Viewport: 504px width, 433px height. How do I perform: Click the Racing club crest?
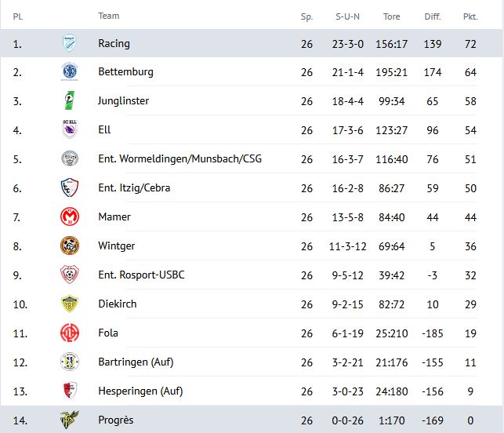70,43
